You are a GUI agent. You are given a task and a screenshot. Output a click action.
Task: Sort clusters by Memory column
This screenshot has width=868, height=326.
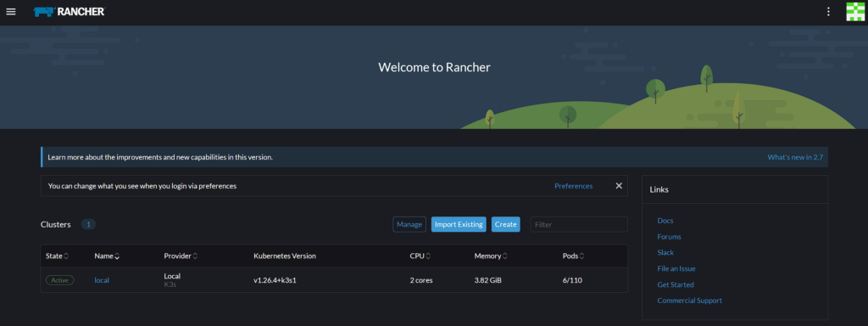click(x=491, y=256)
